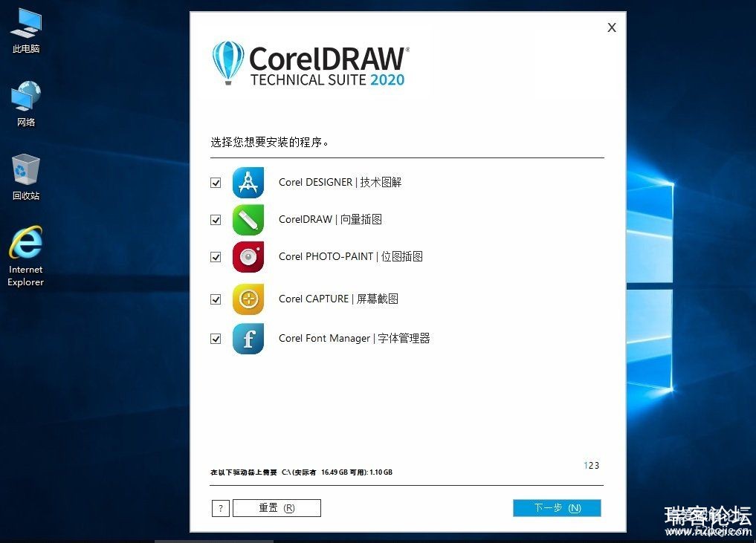The image size is (756, 543).
Task: Open 此电脑 desktop icon
Action: point(26,31)
